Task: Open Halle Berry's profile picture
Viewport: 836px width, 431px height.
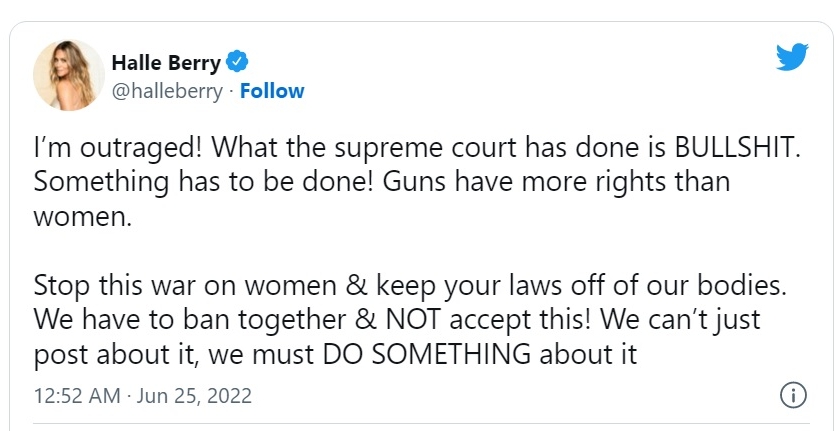Action: (69, 76)
